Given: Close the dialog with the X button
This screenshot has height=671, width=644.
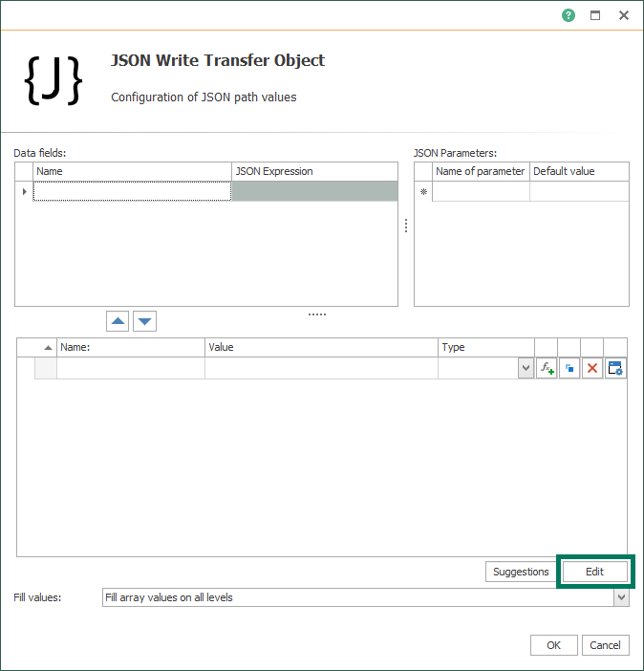Looking at the screenshot, I should 624,16.
